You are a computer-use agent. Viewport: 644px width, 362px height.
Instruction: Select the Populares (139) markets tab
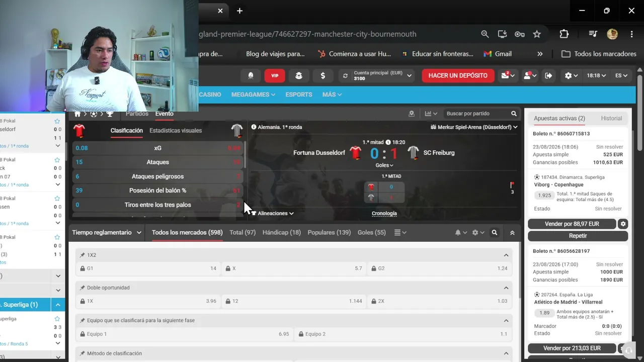pos(329,233)
